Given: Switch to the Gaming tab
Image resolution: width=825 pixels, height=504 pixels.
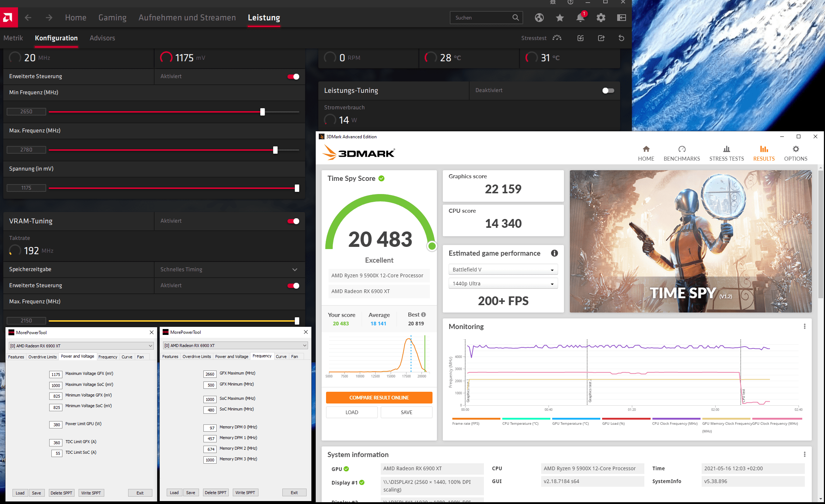Looking at the screenshot, I should click(x=112, y=18).
